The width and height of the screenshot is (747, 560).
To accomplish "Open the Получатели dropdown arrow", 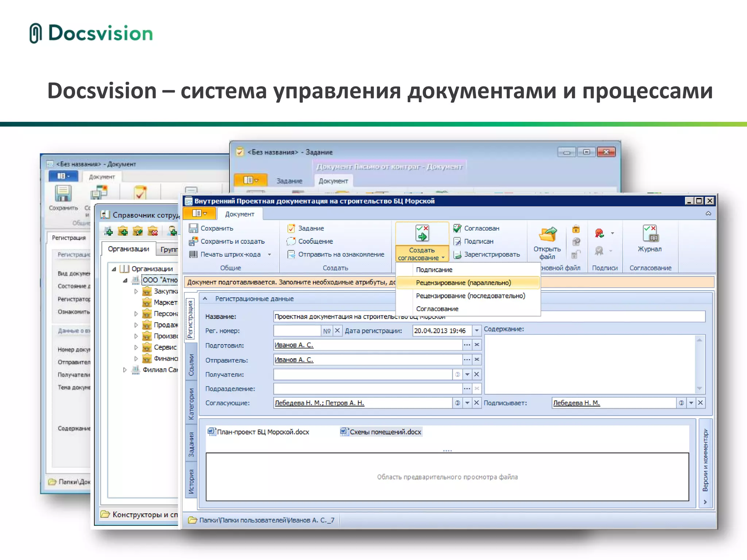I will click(x=467, y=374).
